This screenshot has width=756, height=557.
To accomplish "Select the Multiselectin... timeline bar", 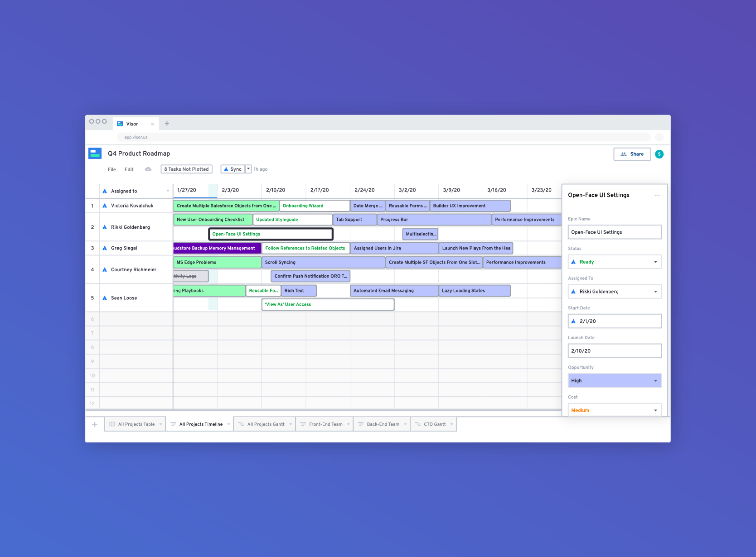I will (420, 234).
